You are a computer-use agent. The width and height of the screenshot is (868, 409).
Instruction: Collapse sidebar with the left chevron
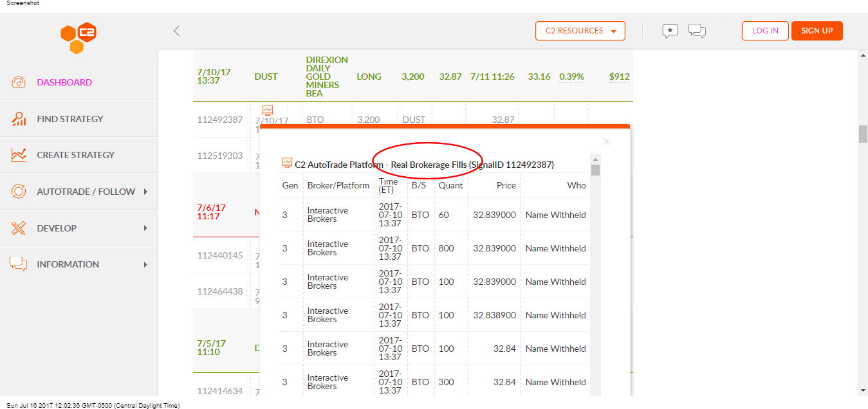177,30
